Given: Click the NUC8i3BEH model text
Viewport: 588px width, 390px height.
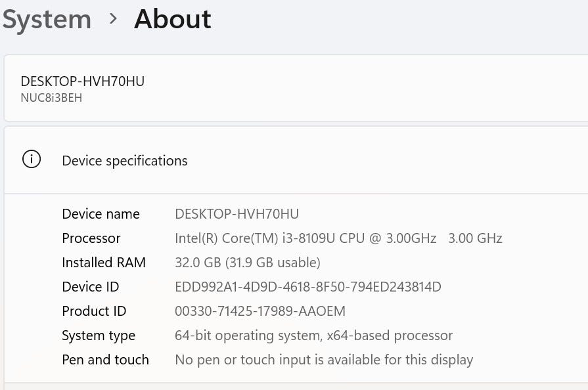Looking at the screenshot, I should coord(51,98).
